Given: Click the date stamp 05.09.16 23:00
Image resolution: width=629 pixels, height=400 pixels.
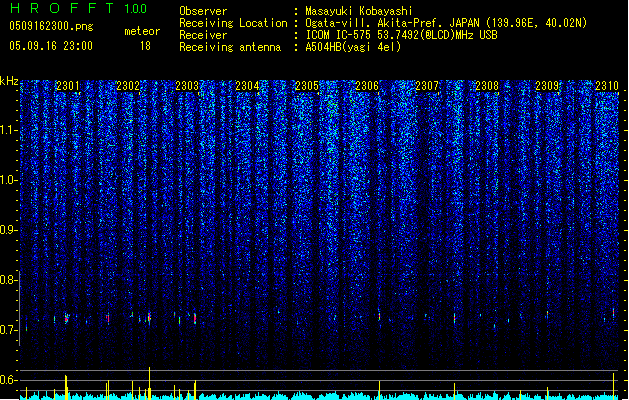Looking at the screenshot, I should click(51, 46).
